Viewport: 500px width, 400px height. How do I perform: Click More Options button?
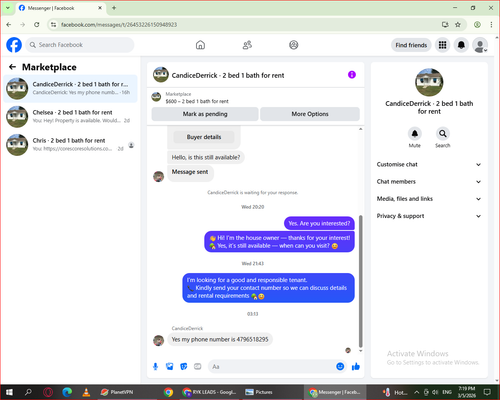(310, 114)
